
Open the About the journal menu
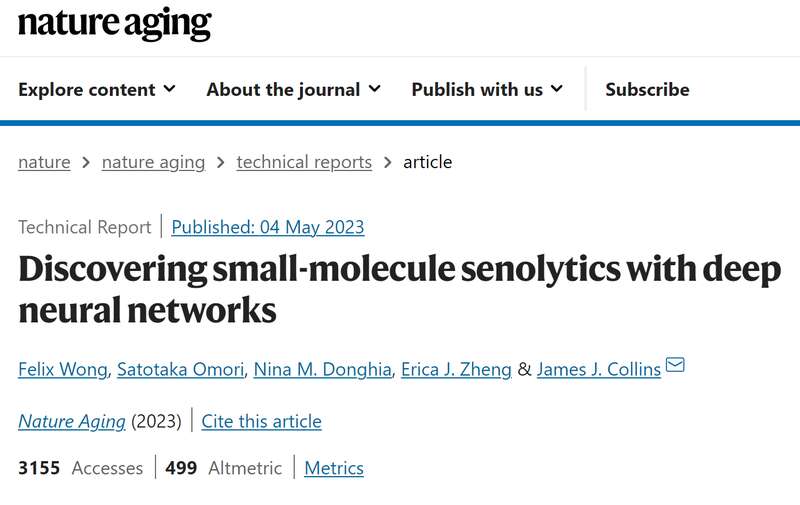(x=283, y=89)
